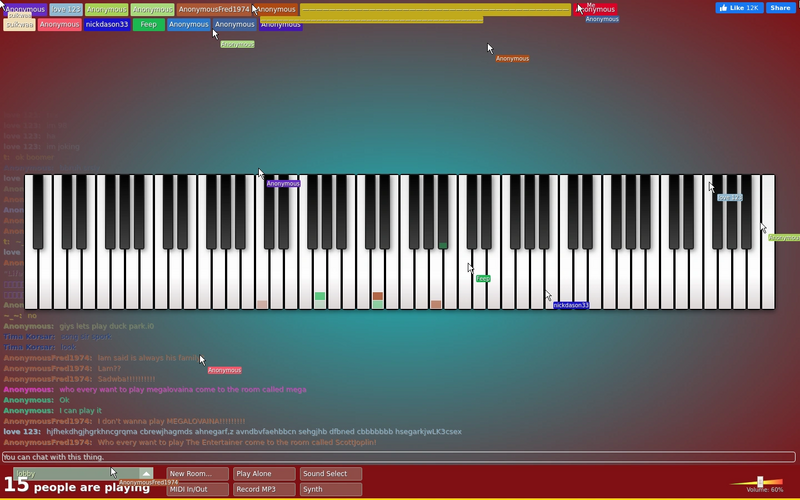Viewport: 800px width, 500px height.
Task: Select the AnonymousFred1974 player name tag
Action: pos(214,10)
